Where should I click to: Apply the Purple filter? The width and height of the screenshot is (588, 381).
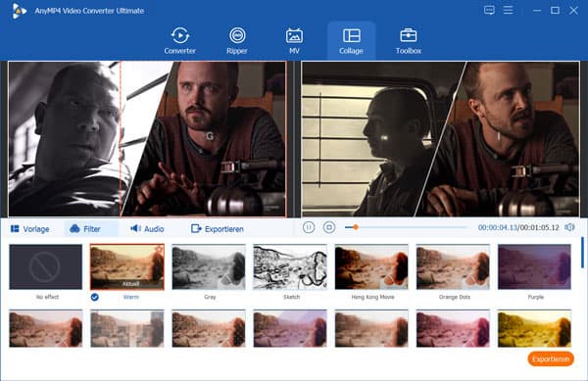point(534,266)
